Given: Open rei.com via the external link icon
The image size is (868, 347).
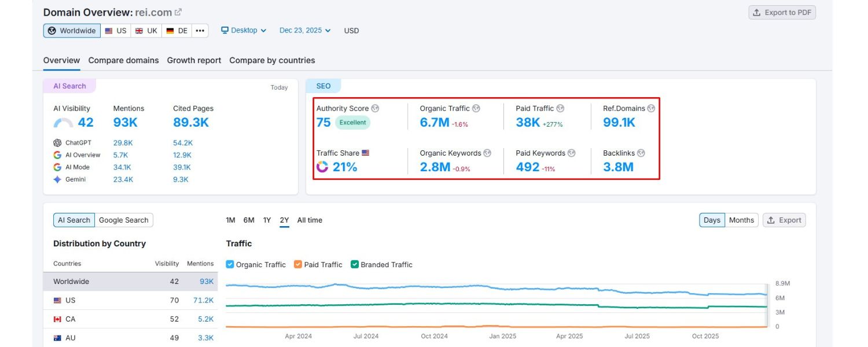Looking at the screenshot, I should pos(176,11).
